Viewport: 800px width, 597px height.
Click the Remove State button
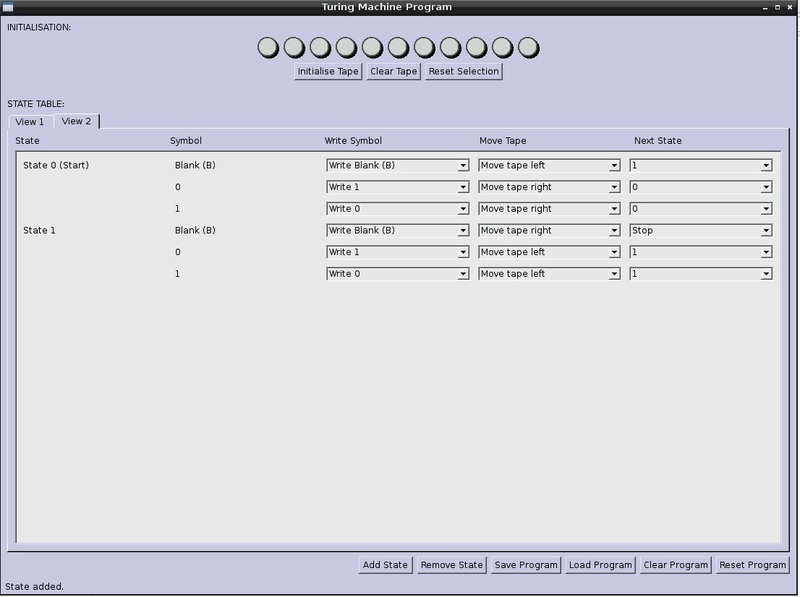[452, 565]
